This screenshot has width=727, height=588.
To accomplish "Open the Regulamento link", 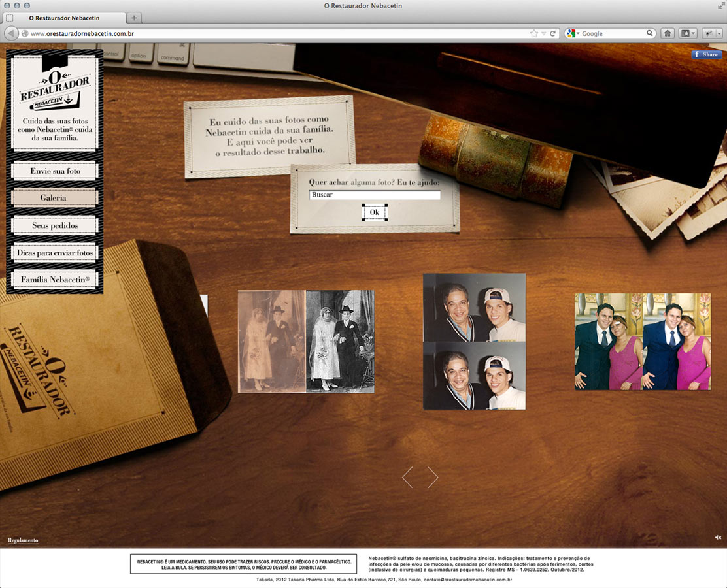I will [23, 540].
